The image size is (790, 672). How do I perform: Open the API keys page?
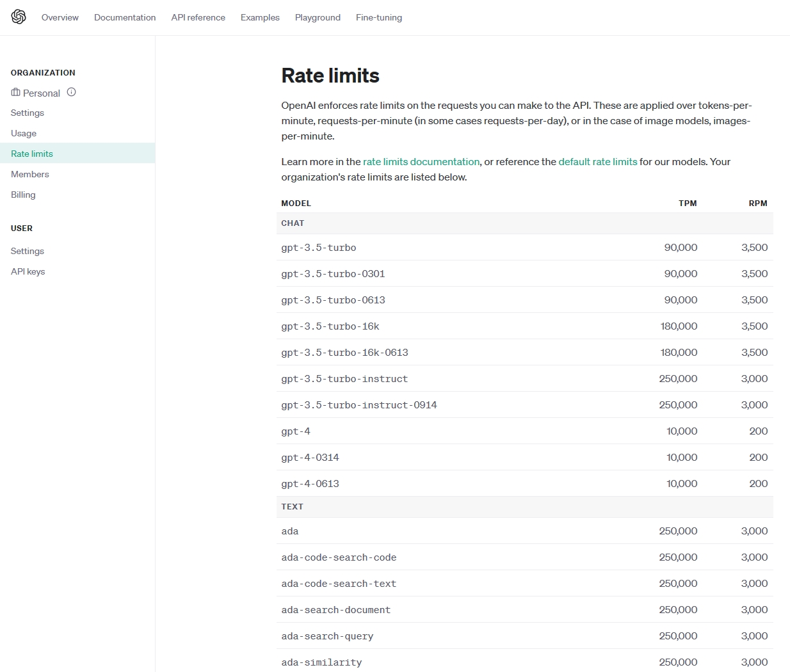[x=28, y=271]
